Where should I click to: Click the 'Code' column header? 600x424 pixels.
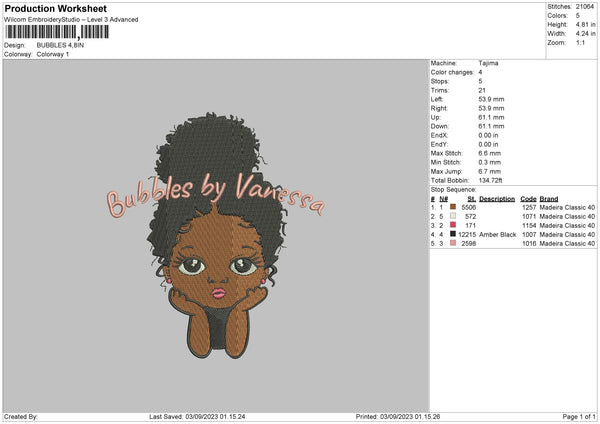click(528, 199)
